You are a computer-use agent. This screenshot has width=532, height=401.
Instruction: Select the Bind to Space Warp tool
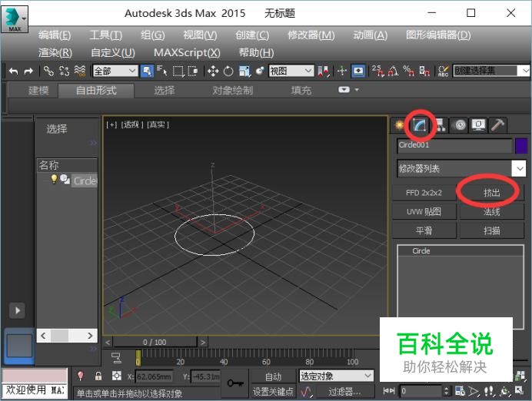coord(80,71)
